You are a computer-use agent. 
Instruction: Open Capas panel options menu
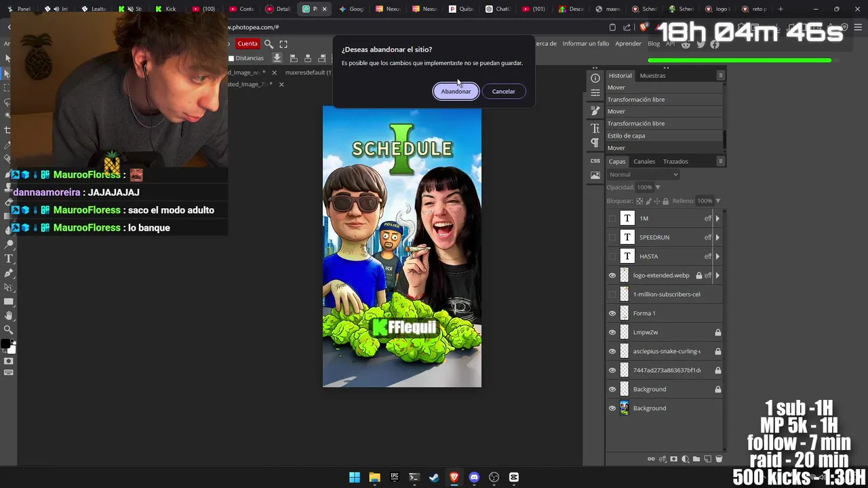[x=720, y=161]
